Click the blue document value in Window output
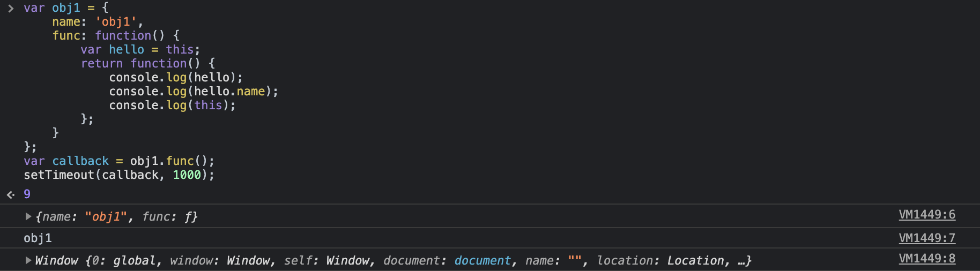This screenshot has width=980, height=271. point(482,260)
